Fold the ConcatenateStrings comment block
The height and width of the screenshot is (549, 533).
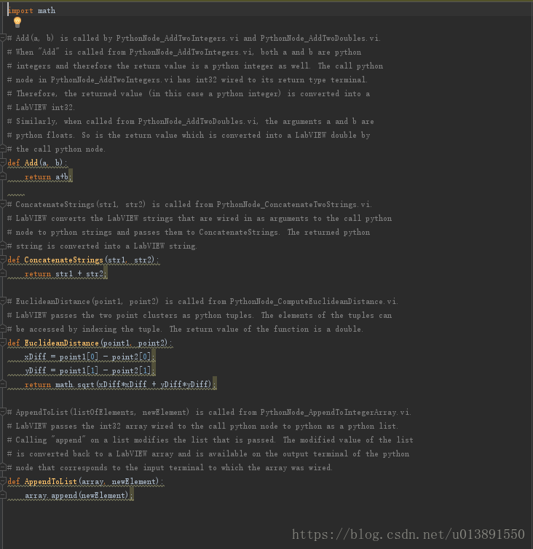click(x=3, y=204)
